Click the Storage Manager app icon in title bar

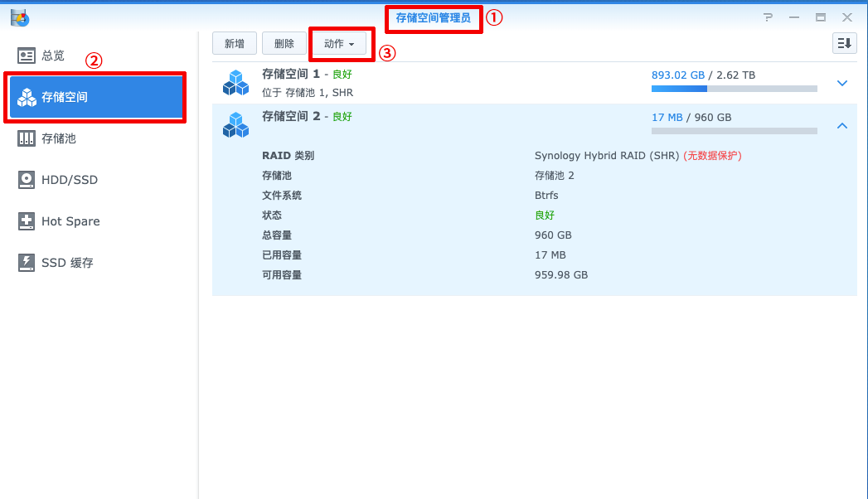pyautogui.click(x=19, y=17)
